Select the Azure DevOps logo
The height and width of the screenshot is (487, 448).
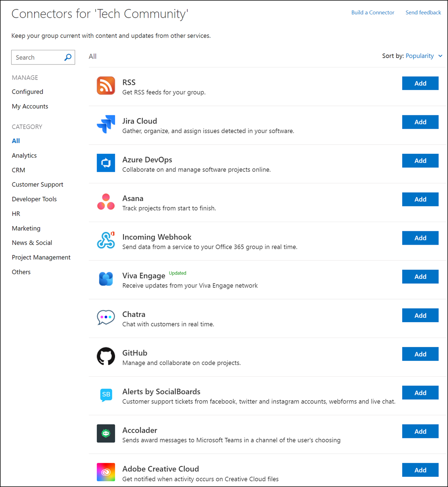[106, 163]
